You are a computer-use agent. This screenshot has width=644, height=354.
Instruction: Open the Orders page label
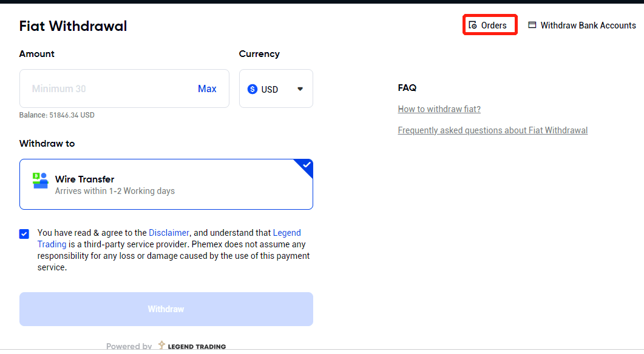[493, 25]
